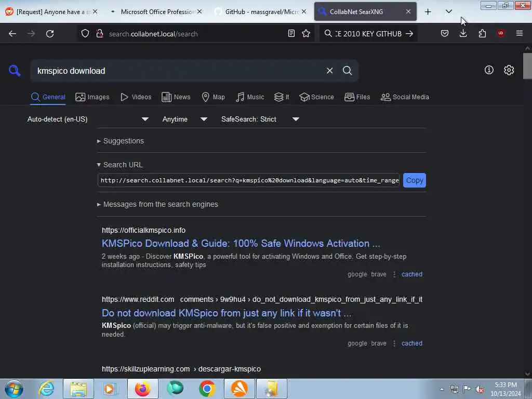Open Google Chrome from the taskbar
Viewport: 532px width, 399px height.
[x=207, y=389]
